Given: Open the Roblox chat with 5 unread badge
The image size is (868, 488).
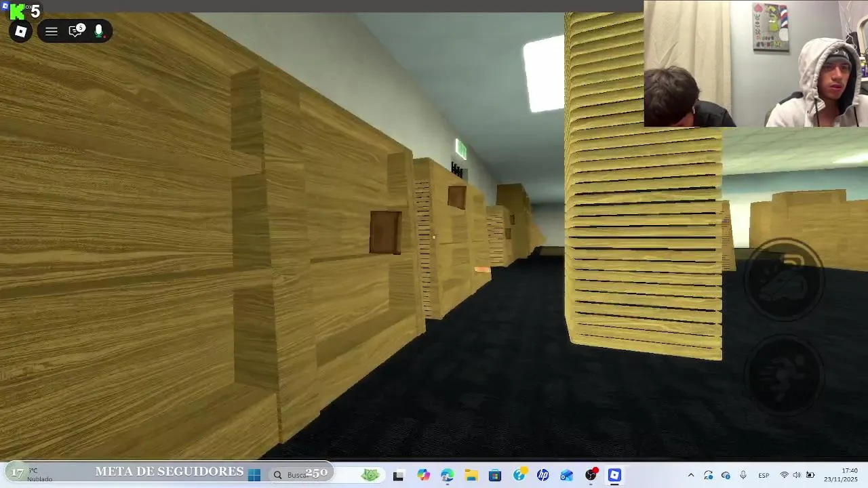Looking at the screenshot, I should [76, 30].
